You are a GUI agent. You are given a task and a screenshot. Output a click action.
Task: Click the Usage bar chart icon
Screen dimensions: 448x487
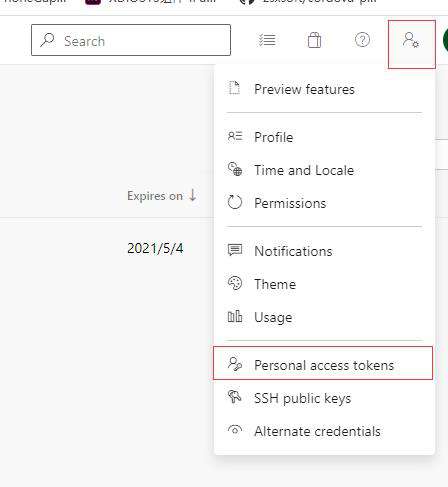[x=235, y=316]
